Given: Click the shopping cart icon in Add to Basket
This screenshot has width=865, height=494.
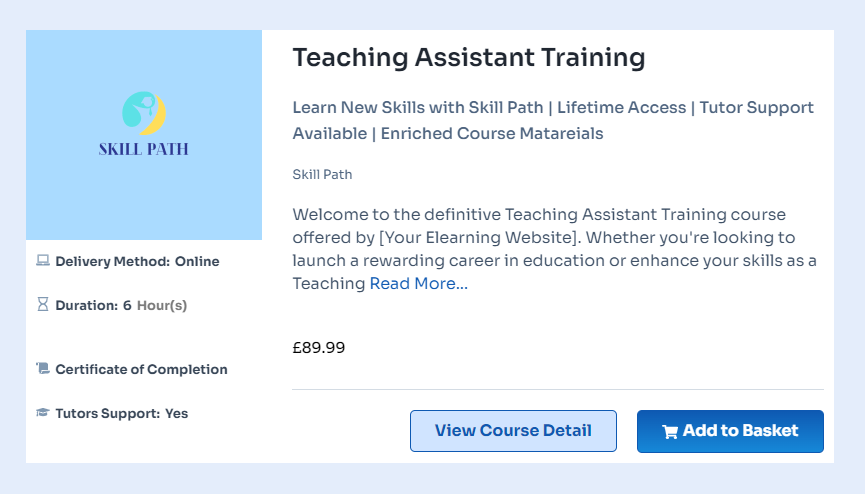Looking at the screenshot, I should click(670, 432).
